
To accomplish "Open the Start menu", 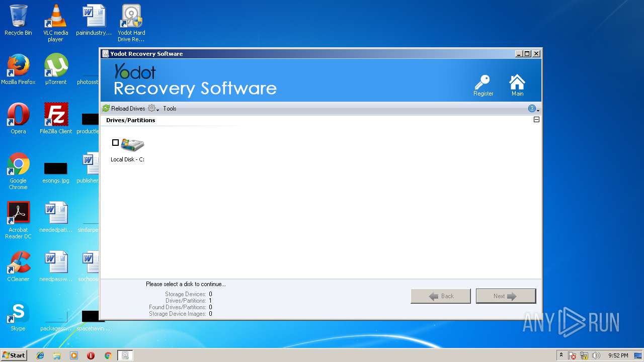I will tap(14, 355).
